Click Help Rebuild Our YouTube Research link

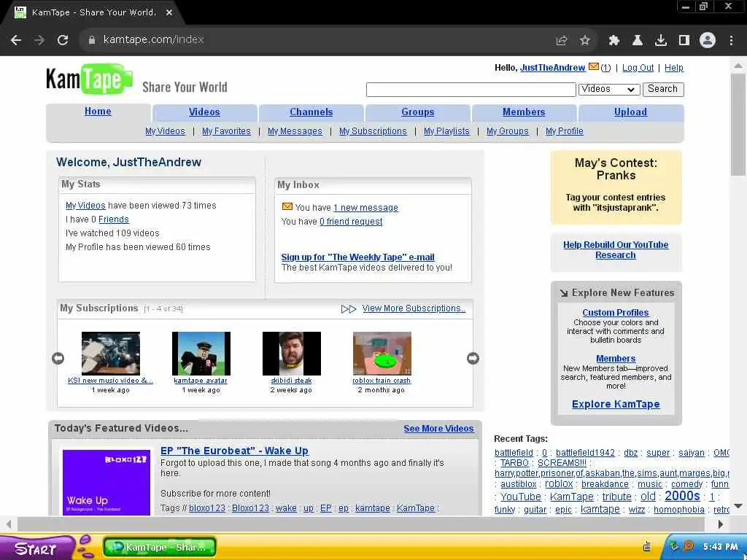click(616, 250)
